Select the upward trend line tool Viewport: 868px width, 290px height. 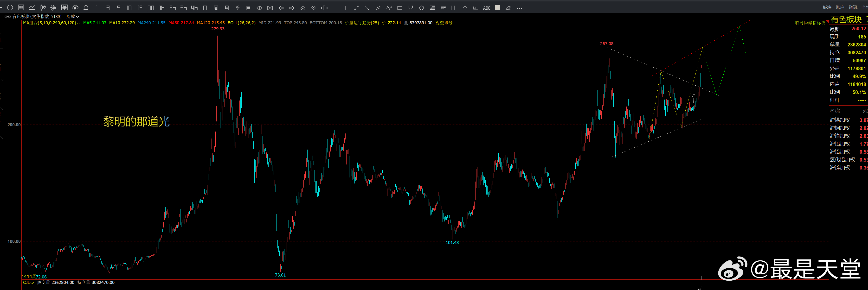[x=356, y=8]
